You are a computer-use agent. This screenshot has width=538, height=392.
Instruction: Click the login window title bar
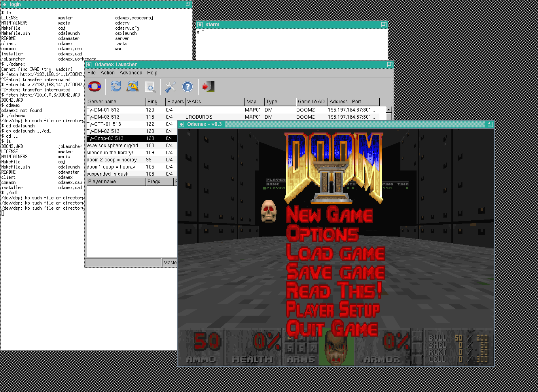[96, 4]
